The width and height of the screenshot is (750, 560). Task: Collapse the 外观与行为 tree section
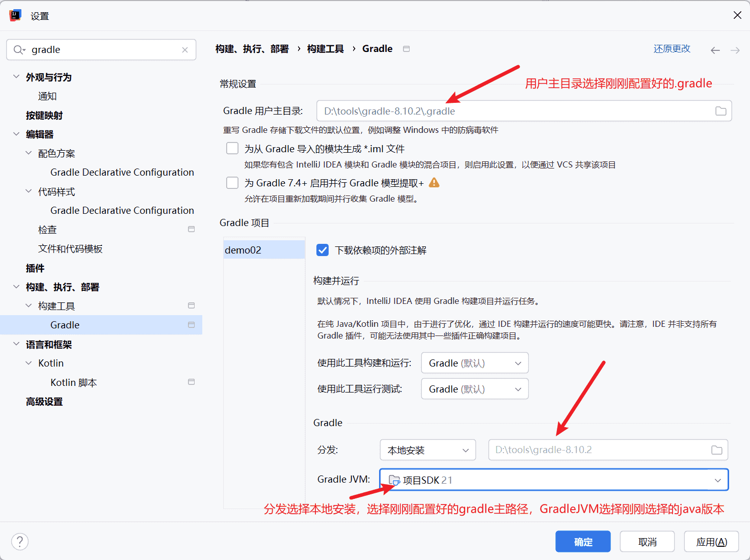pos(16,77)
